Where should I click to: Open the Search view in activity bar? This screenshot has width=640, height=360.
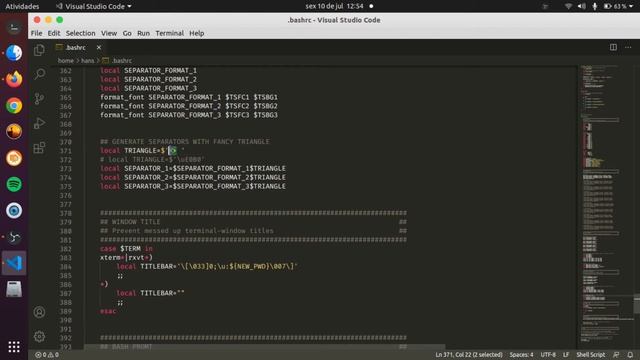39,74
